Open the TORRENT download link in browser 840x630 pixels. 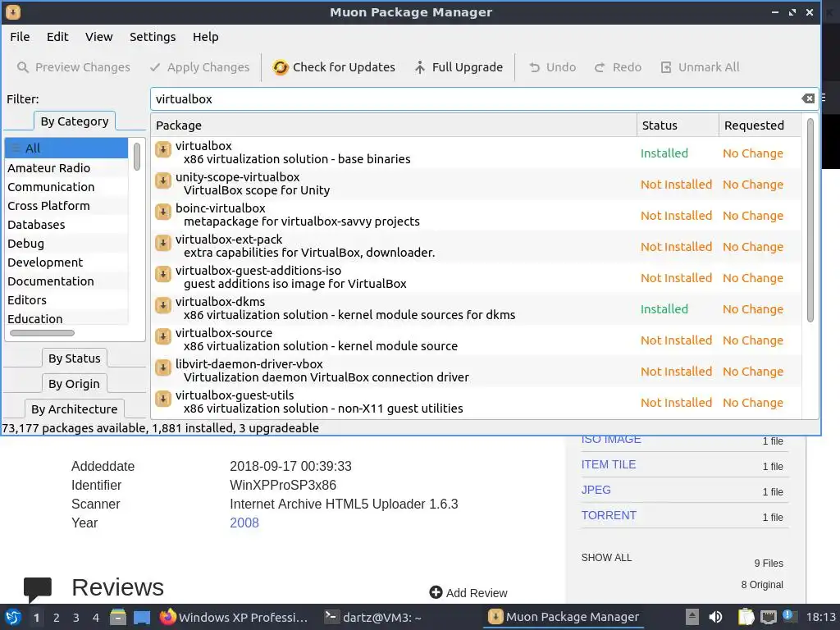point(609,515)
